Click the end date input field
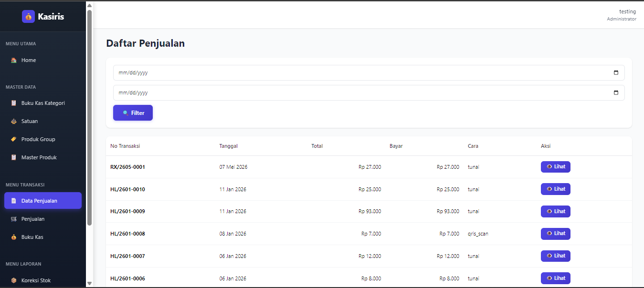The image size is (644, 288). pyautogui.click(x=369, y=93)
